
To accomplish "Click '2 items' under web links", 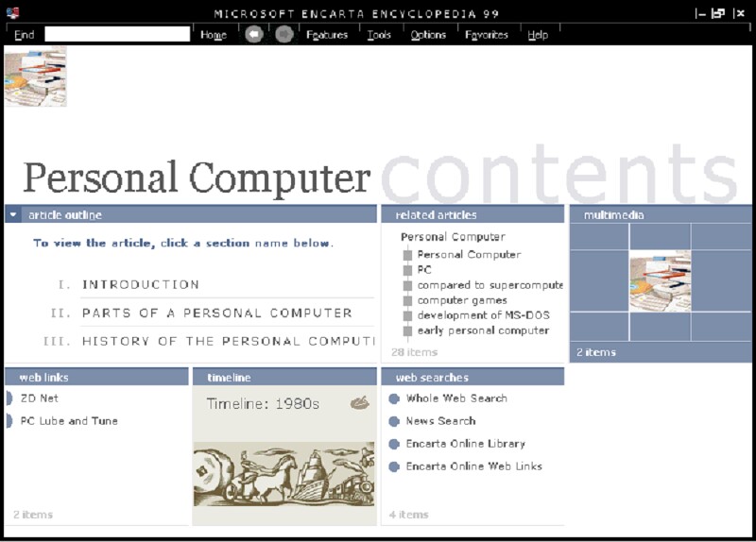I will pos(33,515).
